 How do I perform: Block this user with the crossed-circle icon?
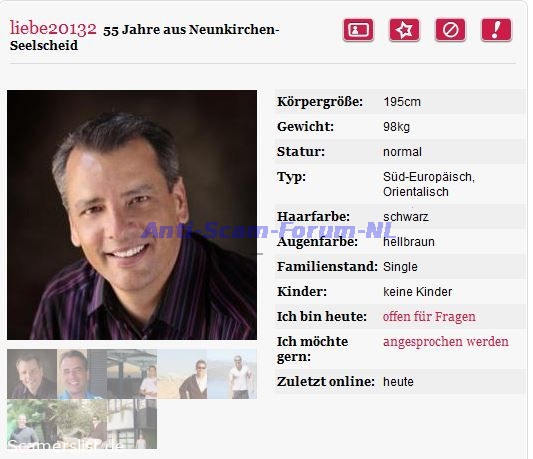[x=450, y=30]
